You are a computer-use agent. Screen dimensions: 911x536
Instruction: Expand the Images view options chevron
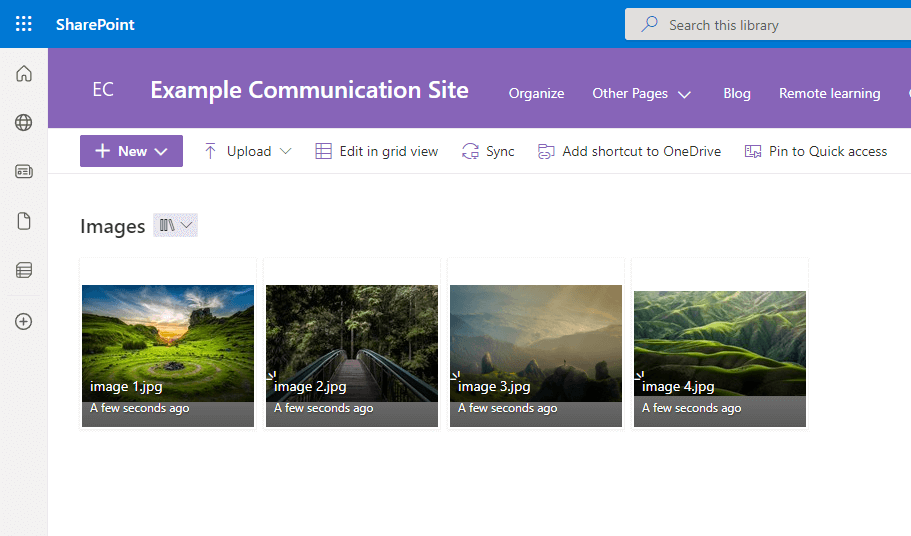click(186, 225)
